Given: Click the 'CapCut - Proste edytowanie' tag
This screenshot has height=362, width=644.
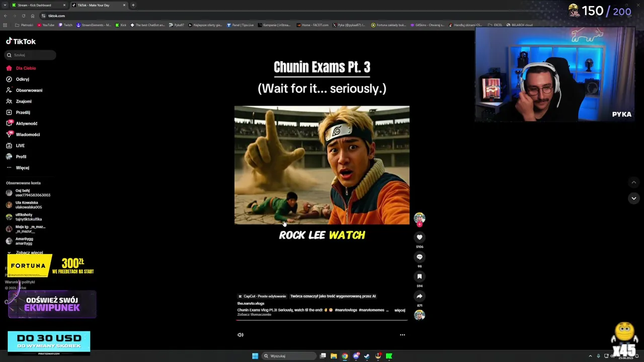Looking at the screenshot, I should (262, 296).
